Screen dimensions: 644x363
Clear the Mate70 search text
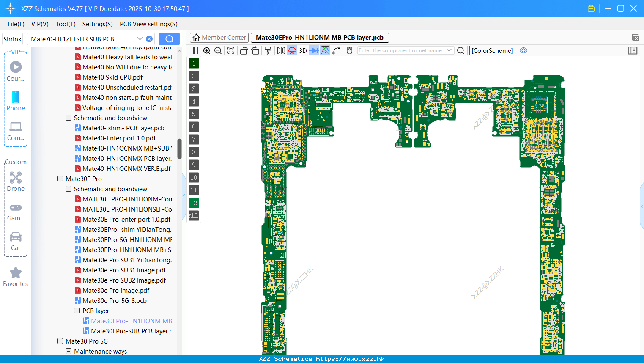click(x=149, y=39)
